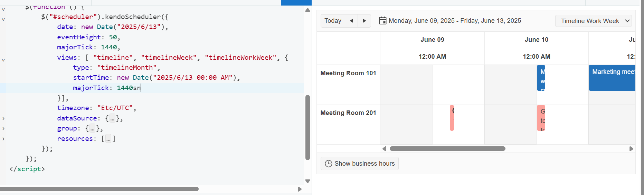The height and width of the screenshot is (195, 644).
Task: Open the Timeline Work Week view dropdown
Action: (593, 21)
